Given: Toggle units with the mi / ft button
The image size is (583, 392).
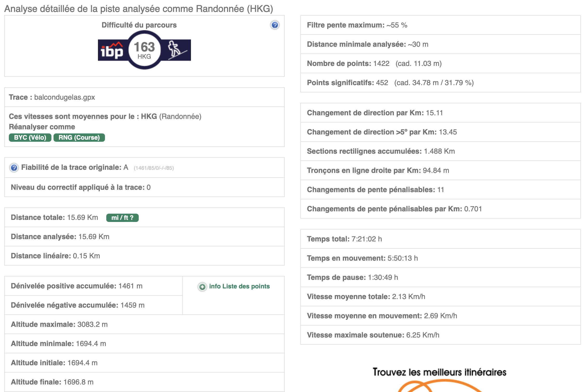Looking at the screenshot, I should click(122, 218).
